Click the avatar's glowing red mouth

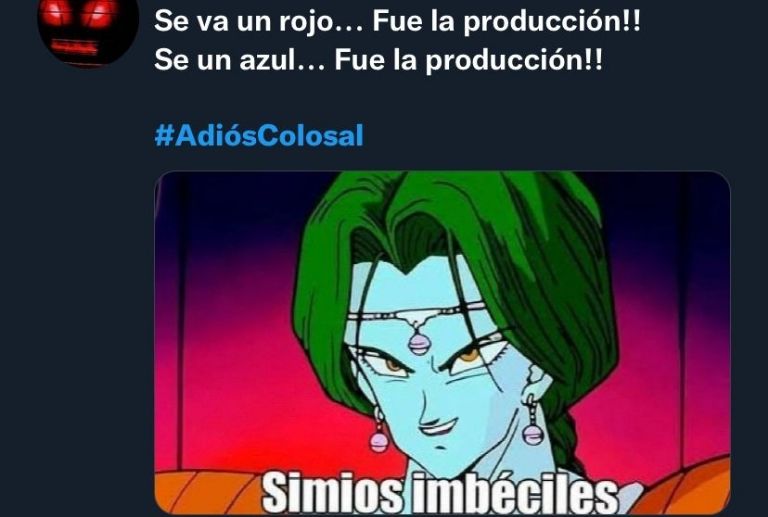75,47
